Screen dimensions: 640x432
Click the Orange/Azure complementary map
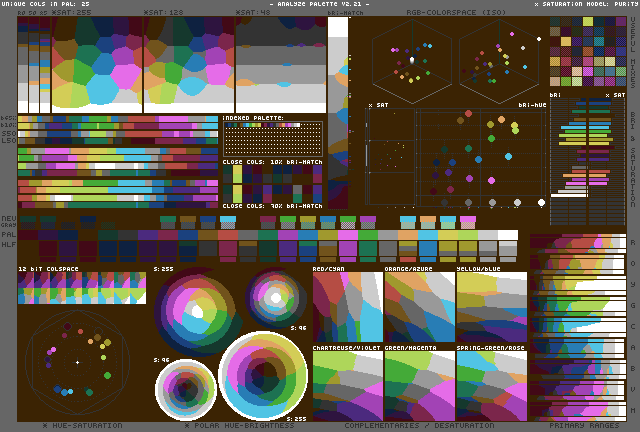pos(420,307)
